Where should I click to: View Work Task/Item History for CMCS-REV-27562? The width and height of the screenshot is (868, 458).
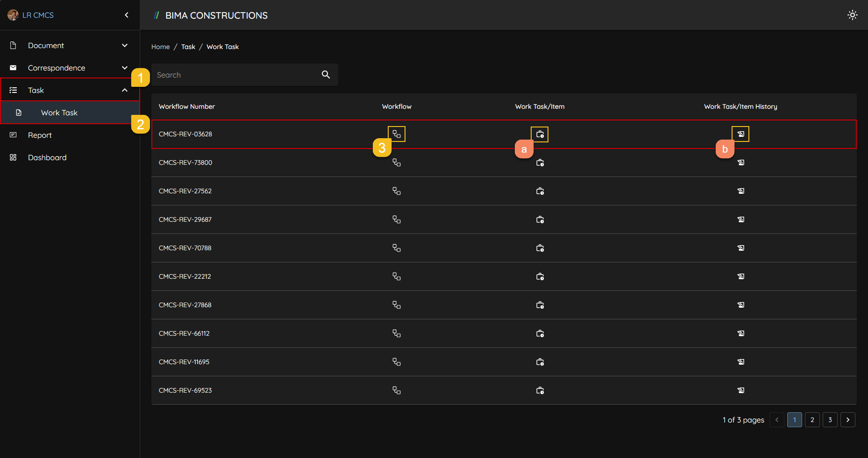click(x=740, y=191)
